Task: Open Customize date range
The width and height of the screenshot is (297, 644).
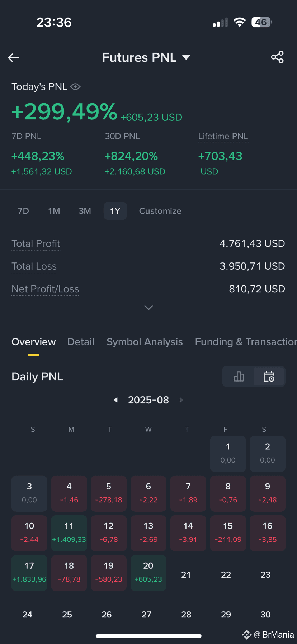Action: coord(160,211)
